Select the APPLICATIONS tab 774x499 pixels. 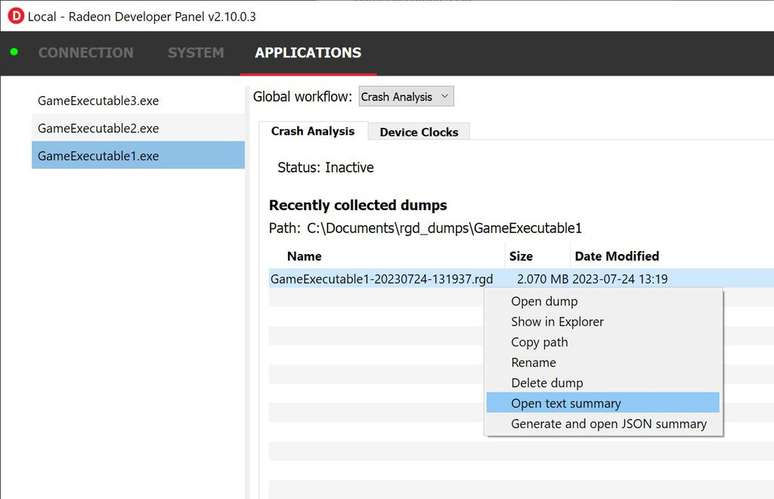[308, 53]
